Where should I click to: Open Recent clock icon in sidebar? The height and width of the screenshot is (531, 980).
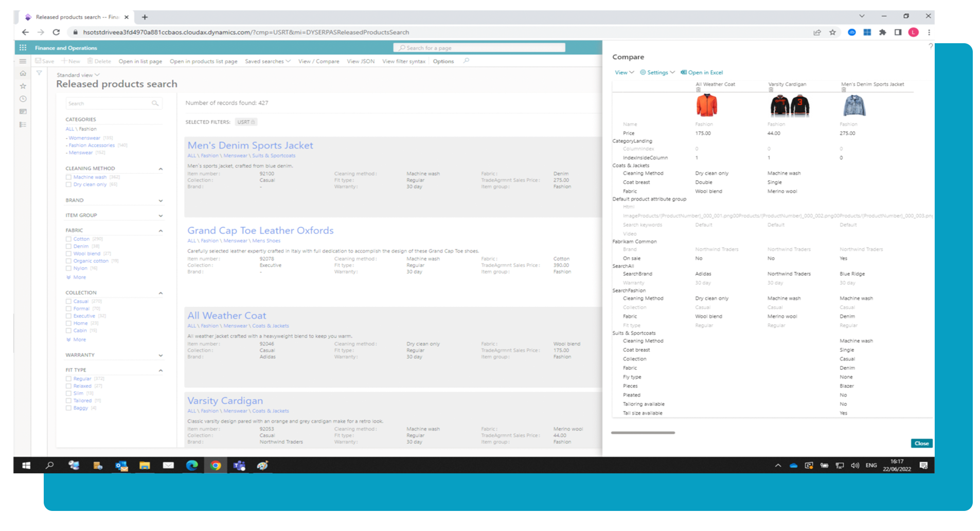tap(23, 99)
